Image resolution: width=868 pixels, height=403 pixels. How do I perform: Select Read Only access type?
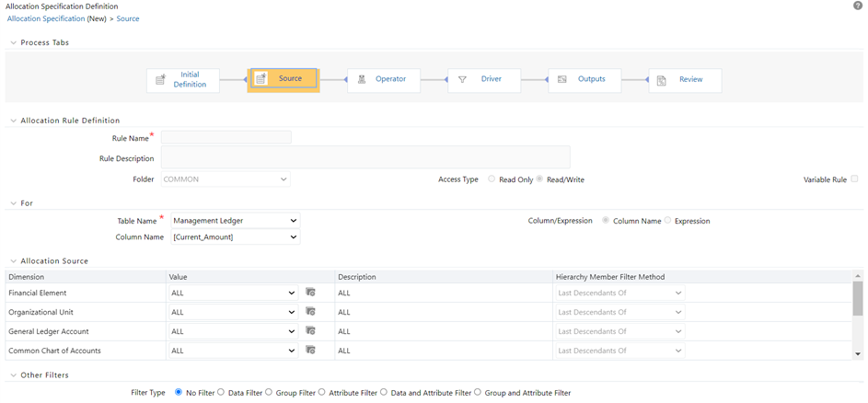(x=492, y=179)
